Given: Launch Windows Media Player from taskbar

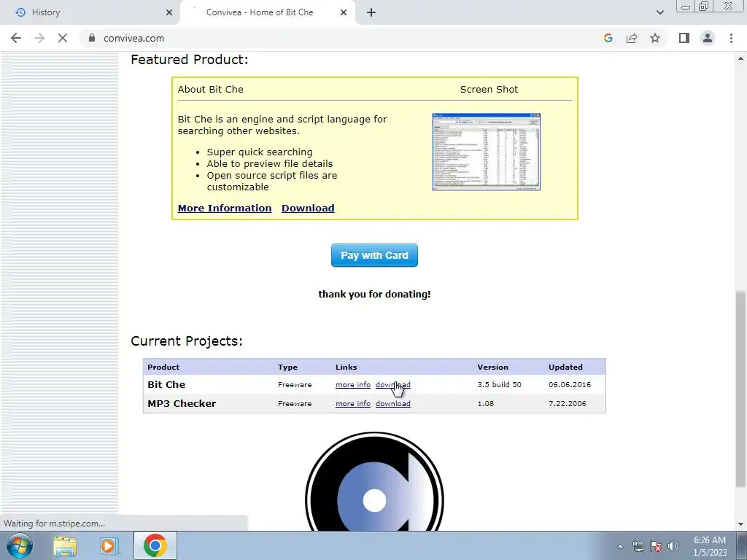Looking at the screenshot, I should click(108, 545).
